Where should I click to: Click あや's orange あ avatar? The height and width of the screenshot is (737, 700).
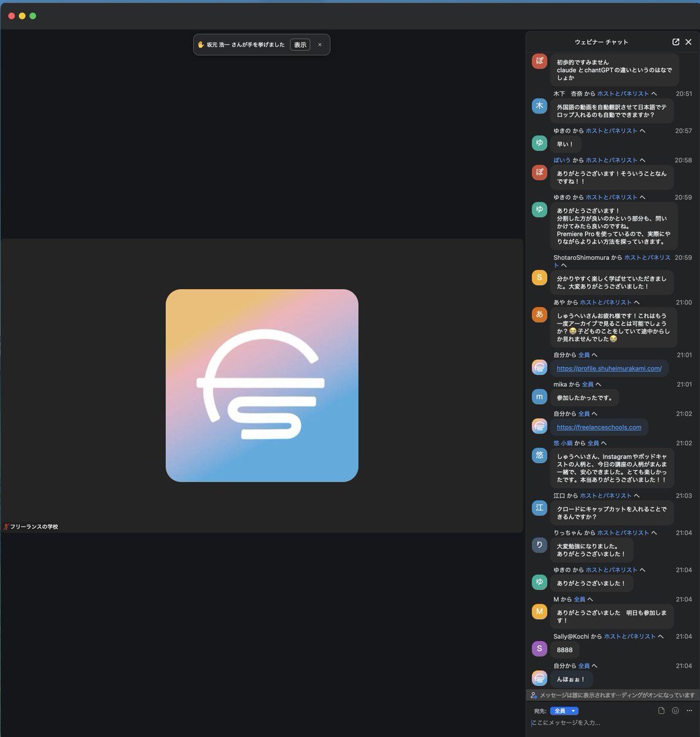pos(539,314)
